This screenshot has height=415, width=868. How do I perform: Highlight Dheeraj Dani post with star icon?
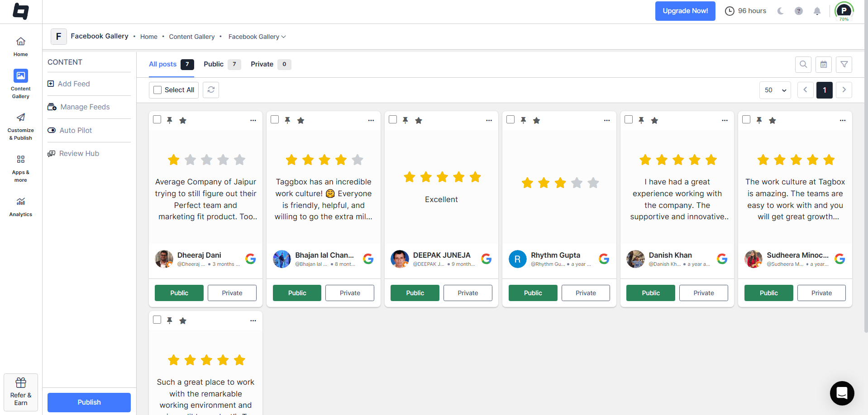pyautogui.click(x=183, y=120)
